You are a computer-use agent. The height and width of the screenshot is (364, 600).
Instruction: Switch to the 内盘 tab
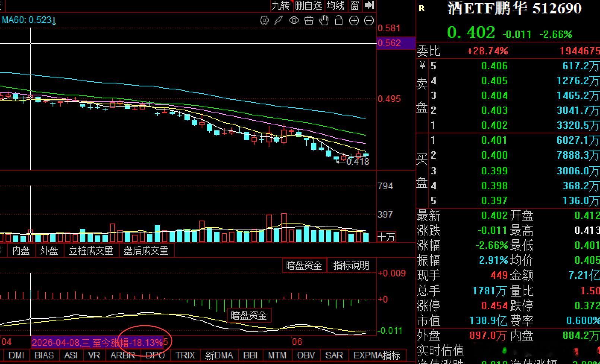pos(21,251)
